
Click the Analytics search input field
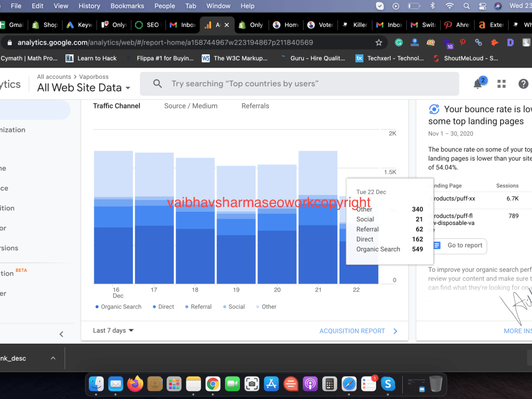point(299,84)
